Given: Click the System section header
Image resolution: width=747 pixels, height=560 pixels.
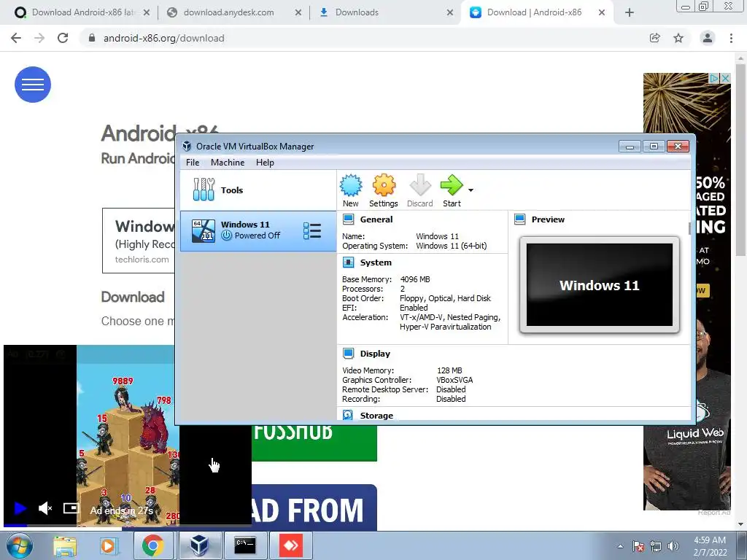Looking at the screenshot, I should (376, 262).
